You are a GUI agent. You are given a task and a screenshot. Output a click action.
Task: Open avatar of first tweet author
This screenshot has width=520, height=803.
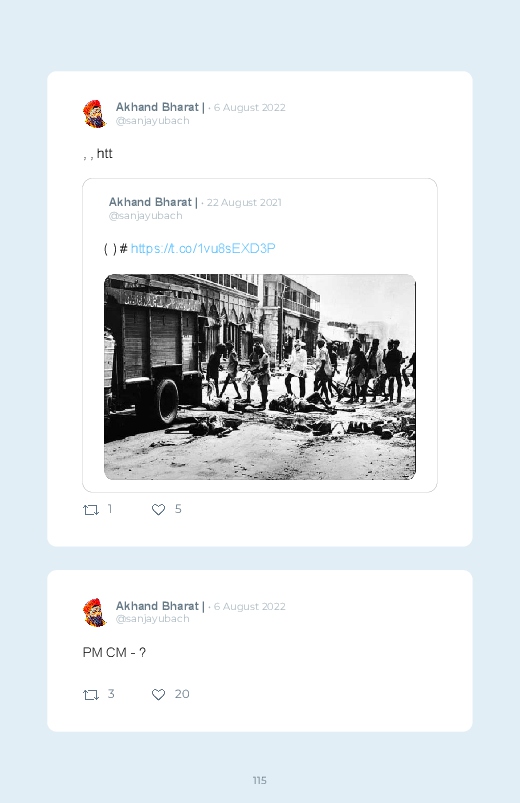pyautogui.click(x=95, y=114)
